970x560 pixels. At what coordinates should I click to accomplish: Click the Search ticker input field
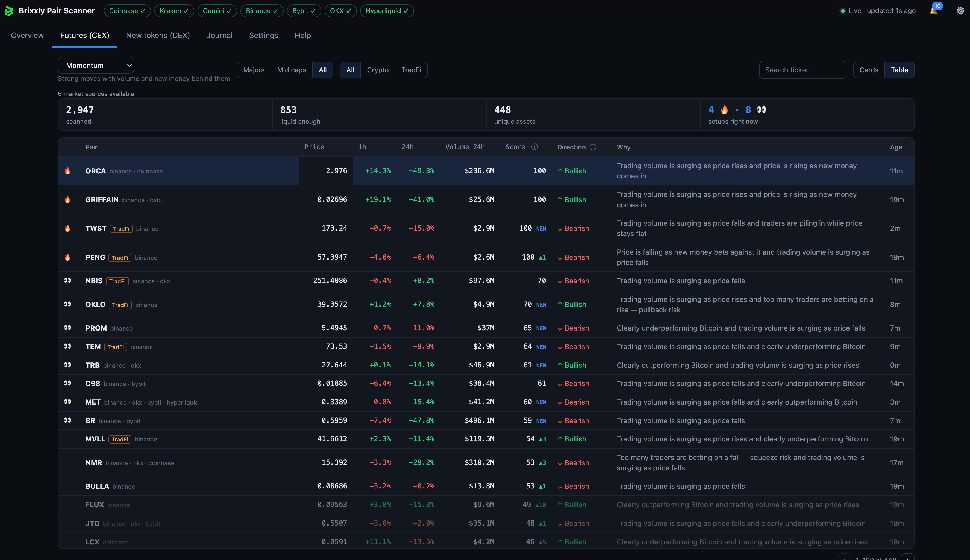[x=802, y=70]
